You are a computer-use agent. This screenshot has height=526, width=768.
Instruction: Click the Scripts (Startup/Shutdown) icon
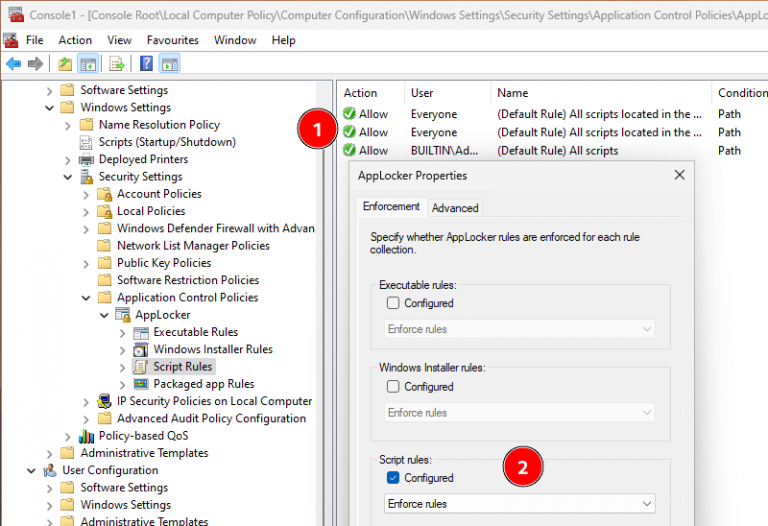(86, 143)
